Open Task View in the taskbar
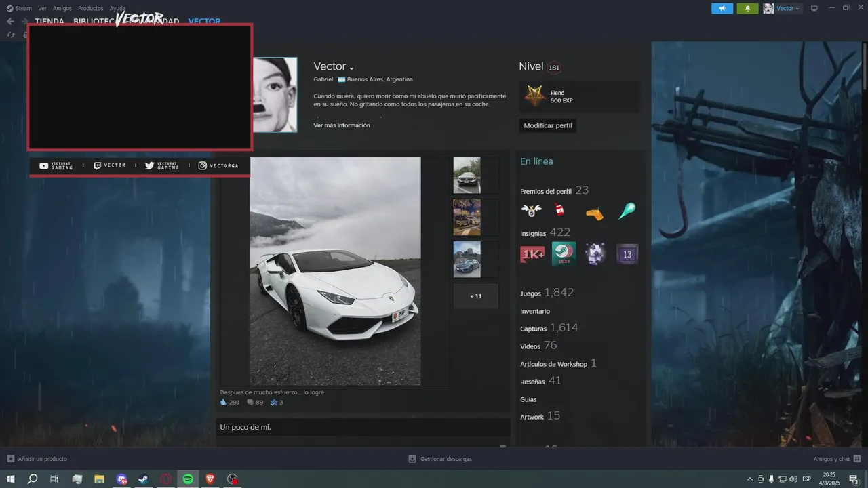The width and height of the screenshot is (868, 488). (x=54, y=479)
